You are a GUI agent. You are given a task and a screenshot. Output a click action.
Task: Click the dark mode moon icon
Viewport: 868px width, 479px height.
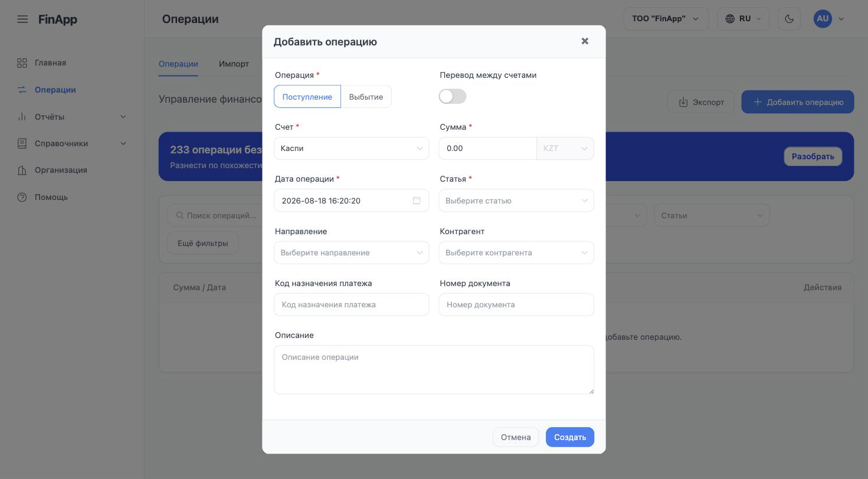click(x=789, y=19)
